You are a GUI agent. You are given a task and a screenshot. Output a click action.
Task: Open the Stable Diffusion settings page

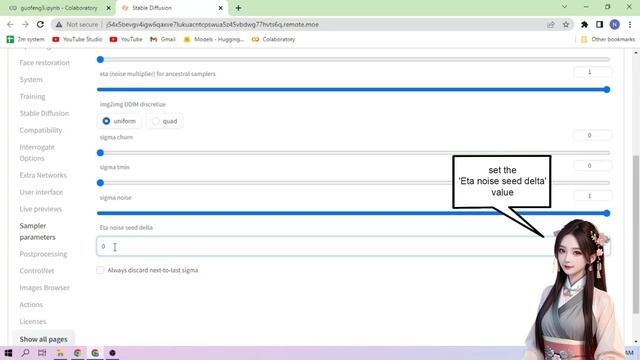[44, 113]
